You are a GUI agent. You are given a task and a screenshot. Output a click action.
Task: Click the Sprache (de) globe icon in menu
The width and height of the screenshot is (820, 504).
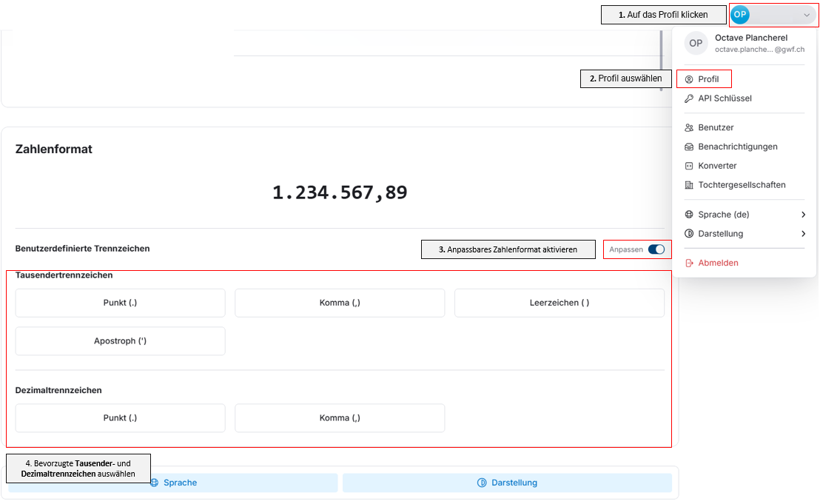[x=689, y=215]
